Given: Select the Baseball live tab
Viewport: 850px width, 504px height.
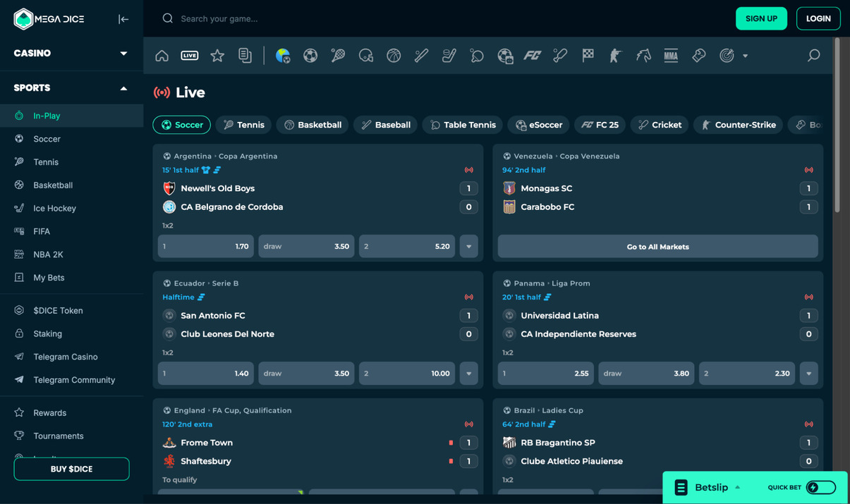Looking at the screenshot, I should click(x=386, y=125).
